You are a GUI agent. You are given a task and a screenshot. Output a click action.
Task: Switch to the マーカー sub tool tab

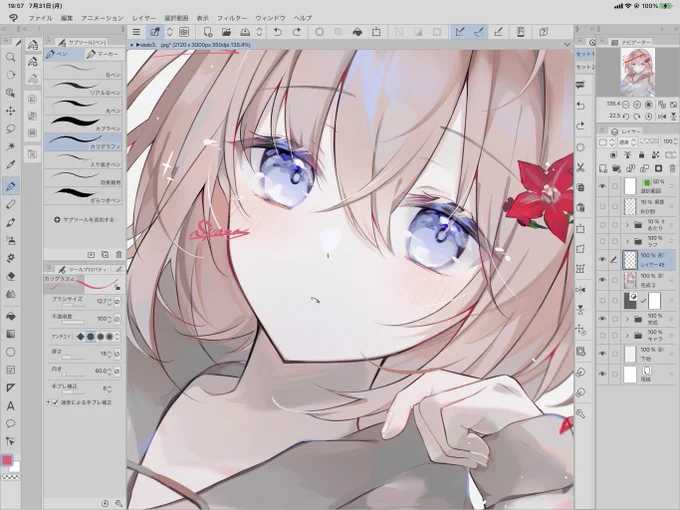103,54
